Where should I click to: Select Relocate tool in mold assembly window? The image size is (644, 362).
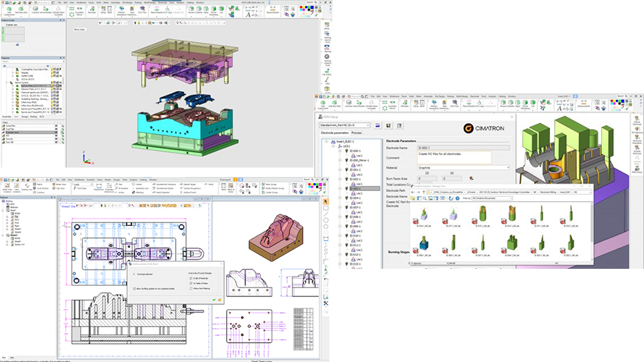[x=92, y=10]
